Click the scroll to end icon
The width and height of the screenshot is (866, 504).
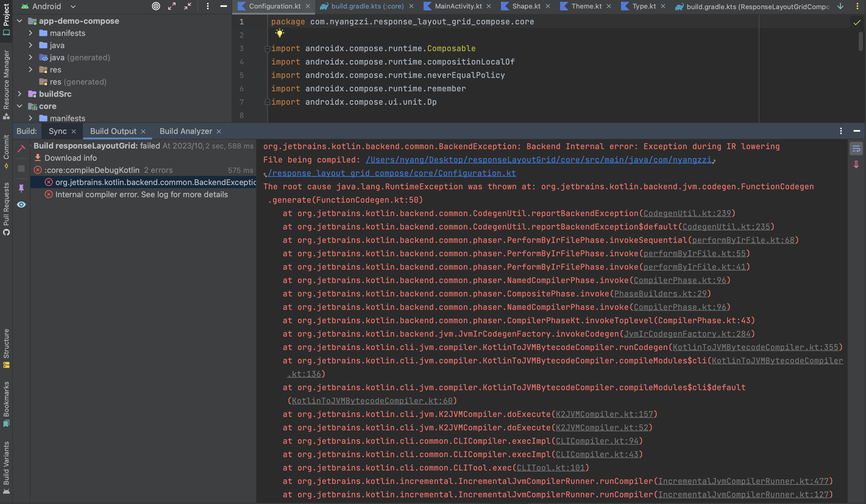856,165
